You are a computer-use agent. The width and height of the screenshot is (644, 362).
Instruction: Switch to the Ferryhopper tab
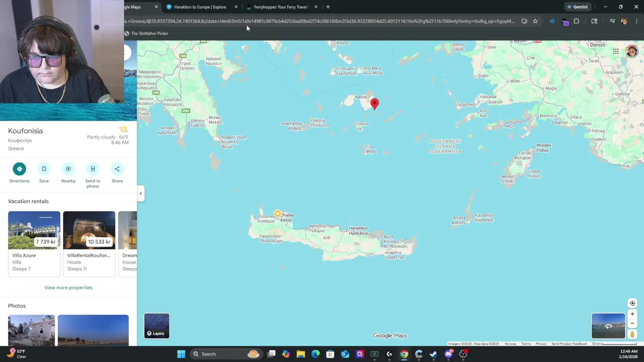coord(280,7)
